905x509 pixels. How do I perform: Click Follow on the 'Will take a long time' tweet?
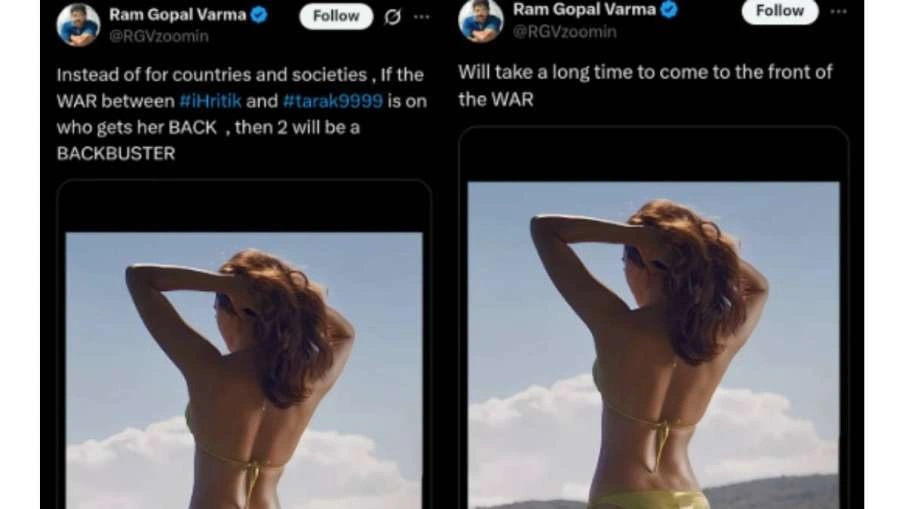point(780,11)
